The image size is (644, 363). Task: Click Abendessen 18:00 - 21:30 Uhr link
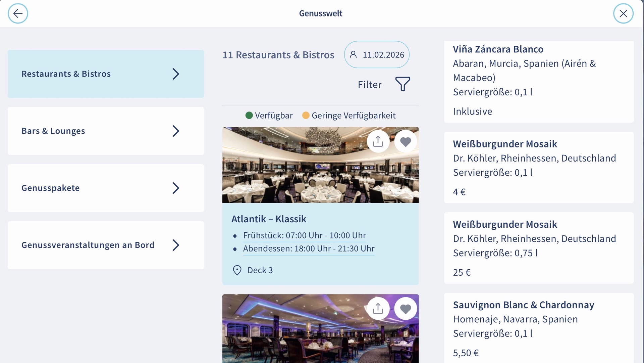click(309, 249)
